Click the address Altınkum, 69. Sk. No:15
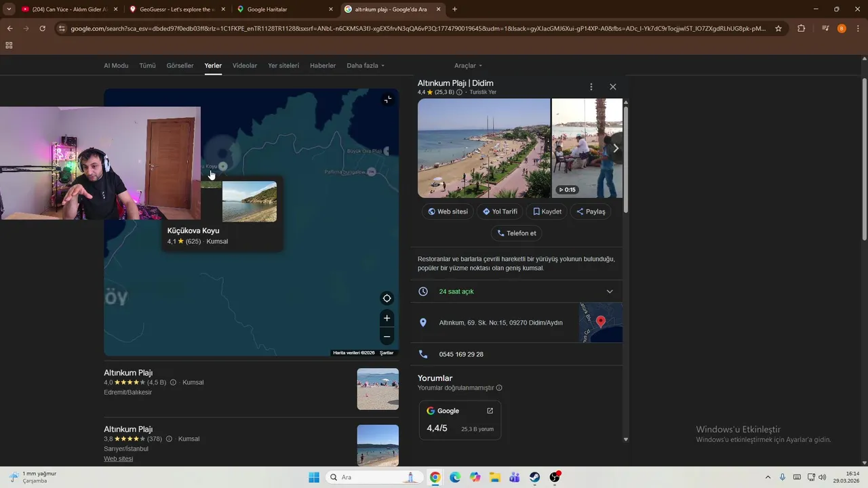The width and height of the screenshot is (868, 488). 500,323
